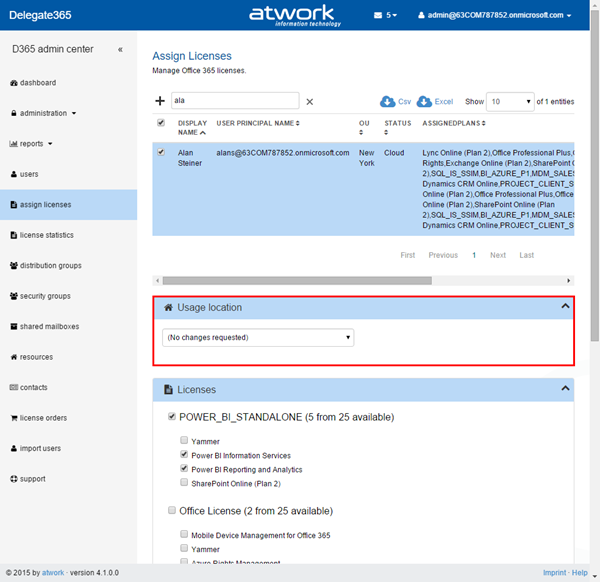
Task: Click the administration lock icon
Action: (x=14, y=113)
